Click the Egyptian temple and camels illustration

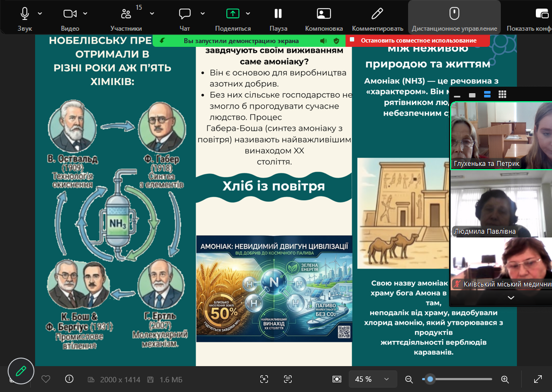[404, 213]
